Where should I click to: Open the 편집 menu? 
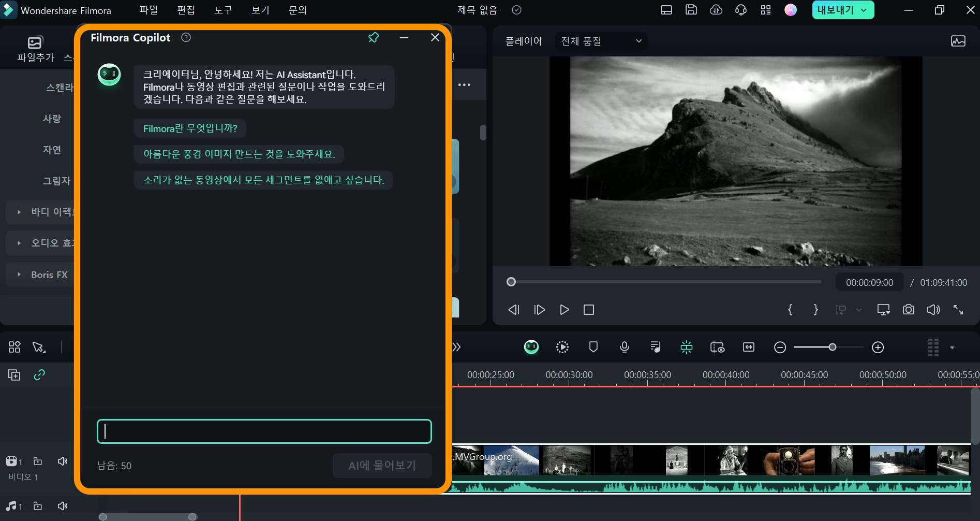coord(186,10)
